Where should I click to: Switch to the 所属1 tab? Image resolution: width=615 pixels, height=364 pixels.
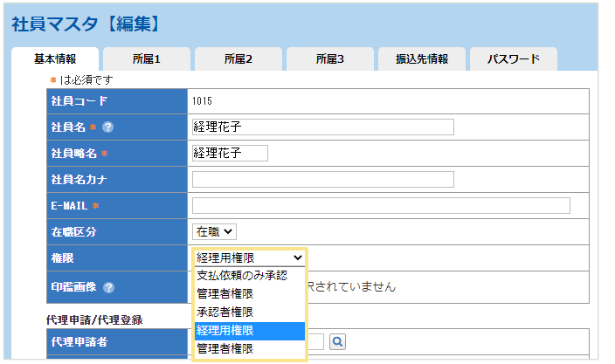[146, 59]
